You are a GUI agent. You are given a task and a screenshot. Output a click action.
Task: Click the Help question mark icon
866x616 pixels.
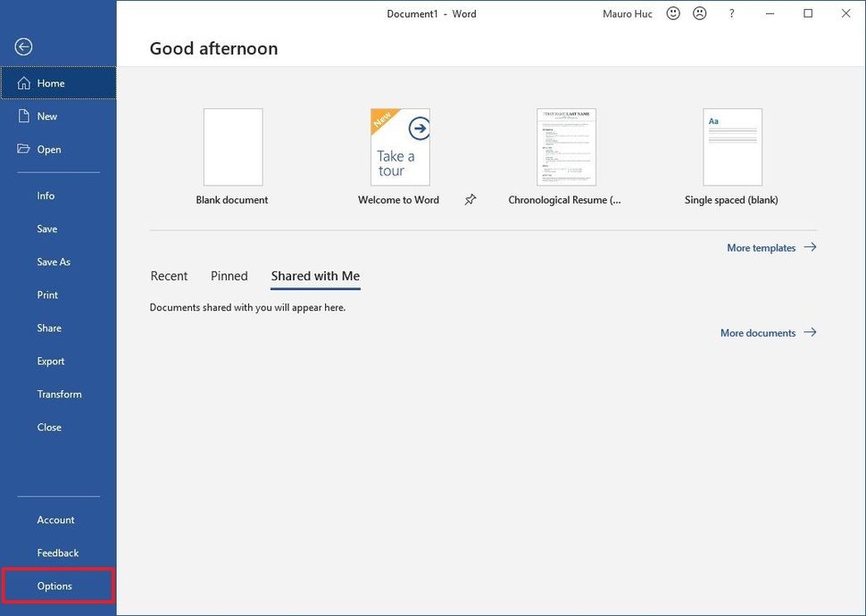[731, 12]
